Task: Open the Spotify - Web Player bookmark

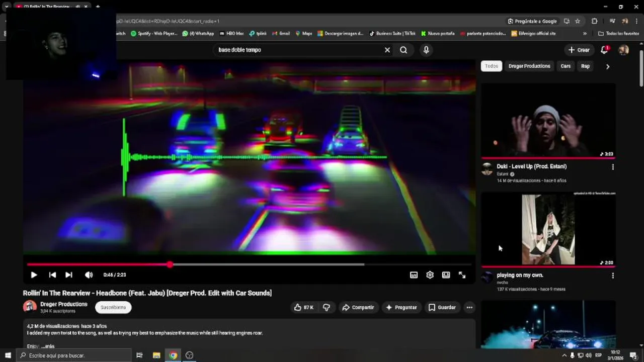Action: [x=154, y=34]
